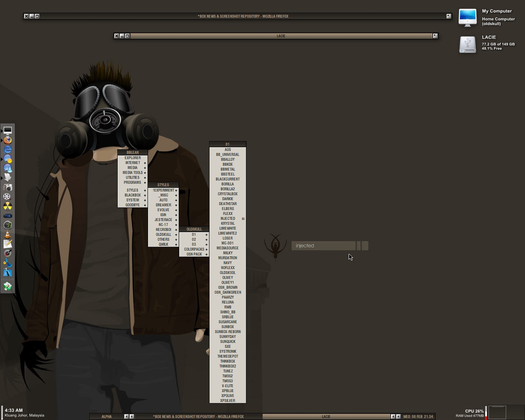
Task: Launch VLC traffic cone from the dock
Action: click(x=7, y=234)
